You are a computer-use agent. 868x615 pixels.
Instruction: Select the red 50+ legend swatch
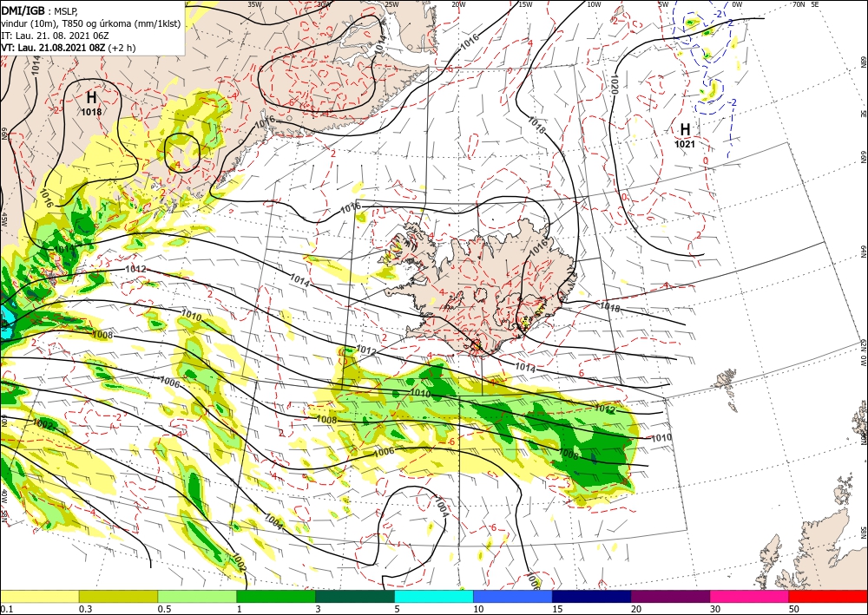828,596
